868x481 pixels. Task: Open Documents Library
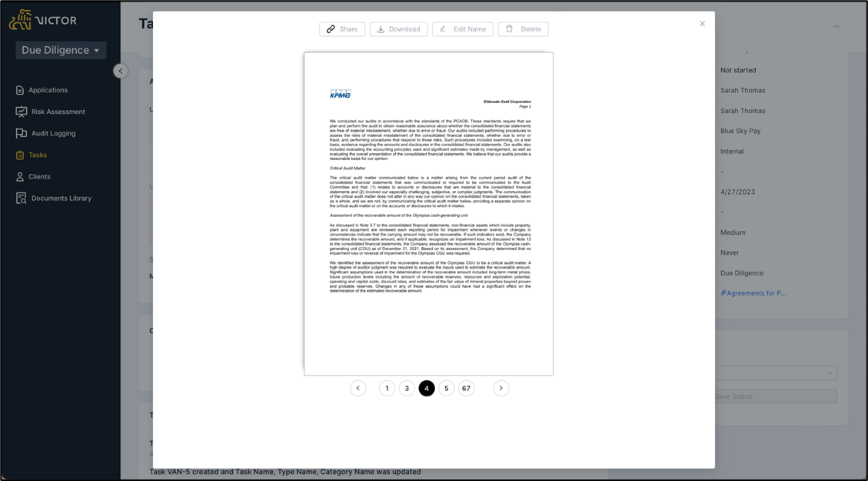62,198
